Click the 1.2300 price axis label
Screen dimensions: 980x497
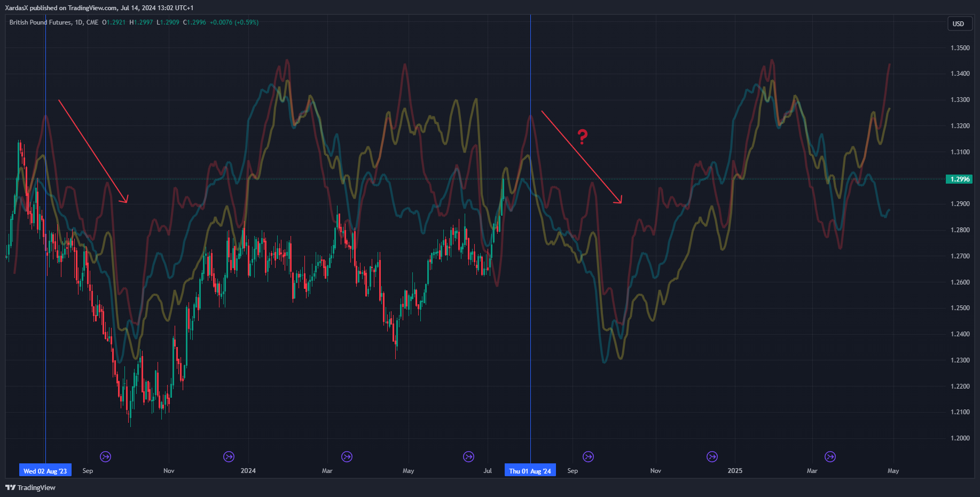coord(960,360)
